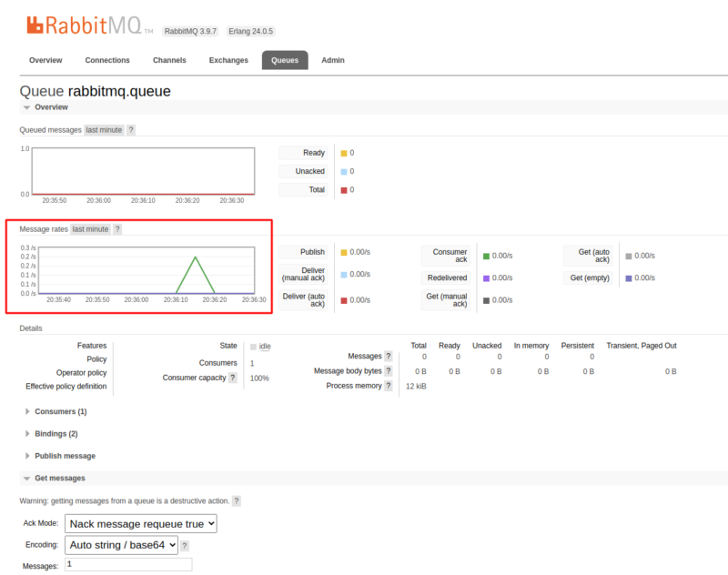Click red Total color swatch

pyautogui.click(x=344, y=190)
